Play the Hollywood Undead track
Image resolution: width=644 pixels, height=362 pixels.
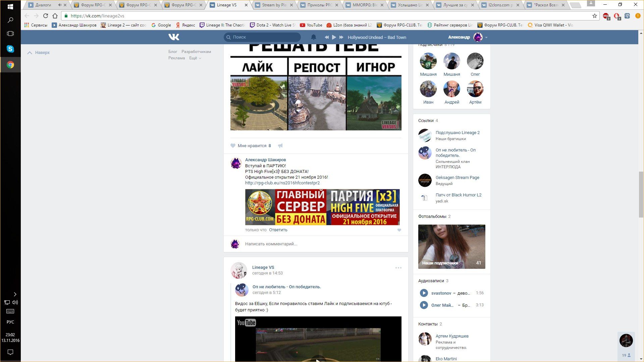click(x=334, y=37)
